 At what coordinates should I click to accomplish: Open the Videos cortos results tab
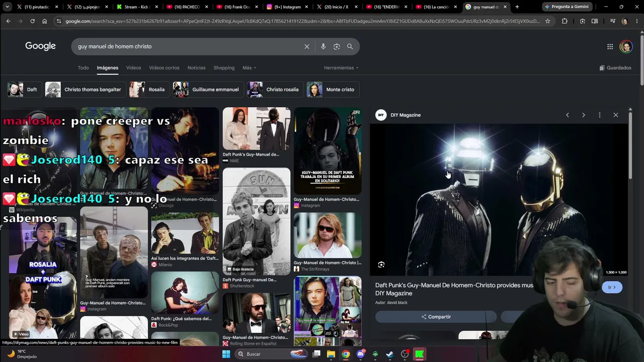pyautogui.click(x=164, y=68)
